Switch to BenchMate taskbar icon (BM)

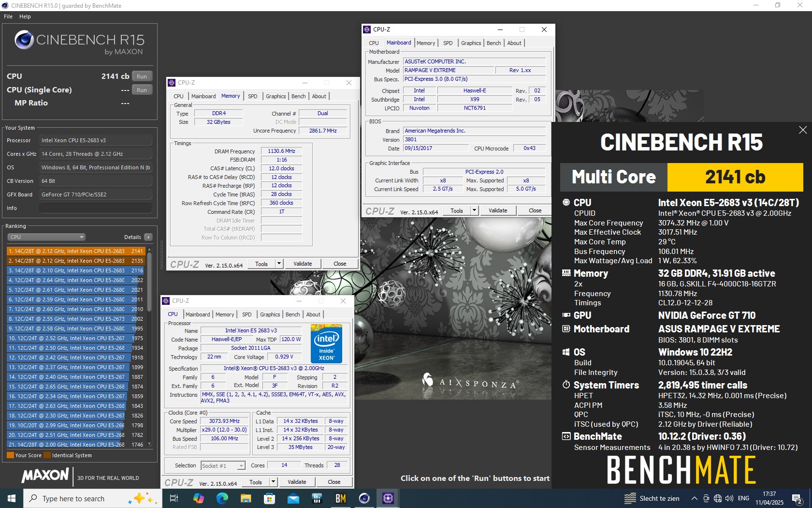tap(340, 498)
